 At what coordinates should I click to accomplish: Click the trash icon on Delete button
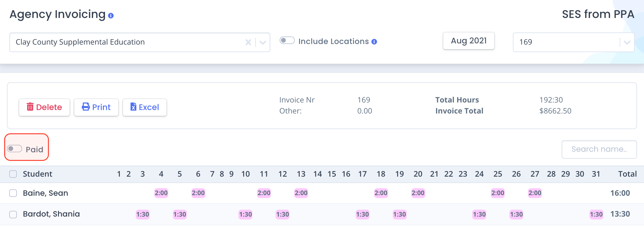tap(30, 107)
